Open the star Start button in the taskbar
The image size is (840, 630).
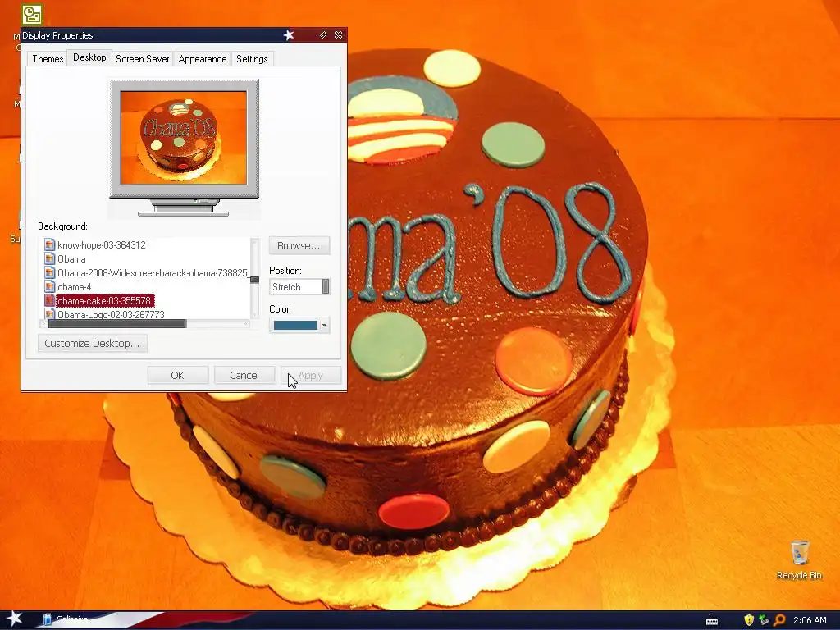coord(14,619)
